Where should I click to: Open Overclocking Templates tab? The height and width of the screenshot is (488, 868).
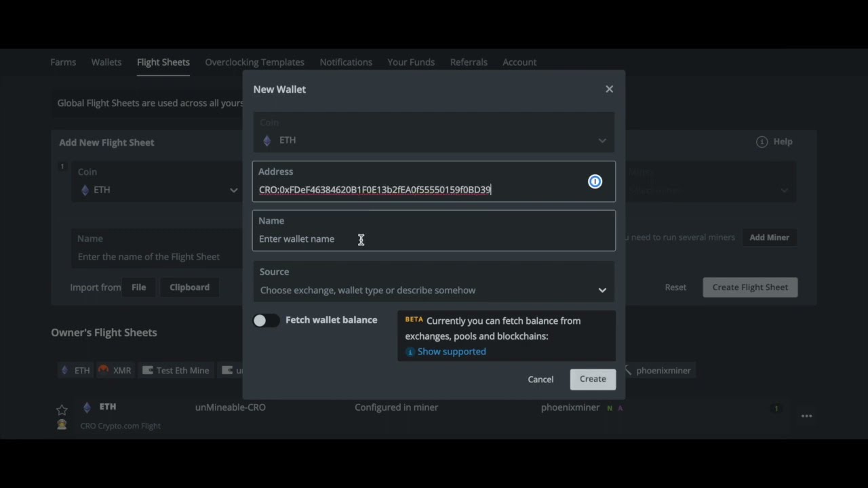pyautogui.click(x=255, y=62)
